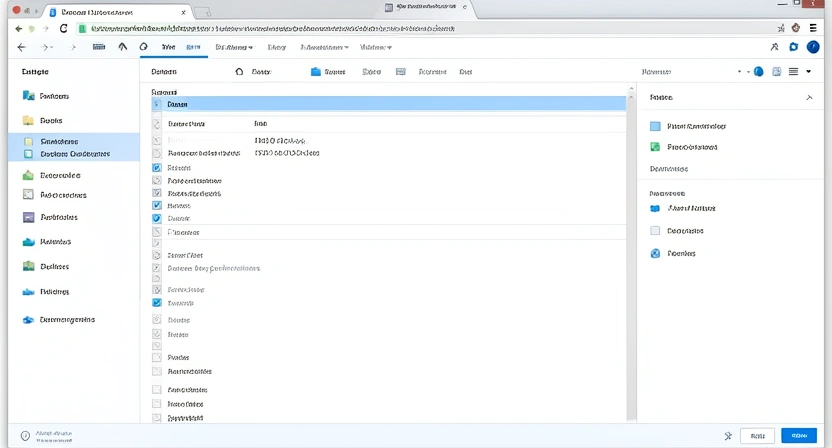
Task: Click the browser back arrow beside reload
Action: [x=19, y=29]
